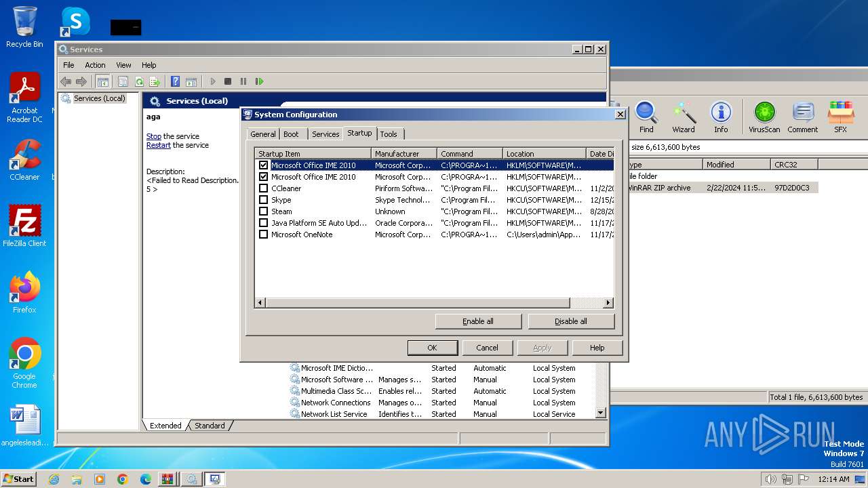This screenshot has width=868, height=488.
Task: Uncheck the highlighted first Microsoft Office IME 2010 row
Action: click(x=264, y=165)
